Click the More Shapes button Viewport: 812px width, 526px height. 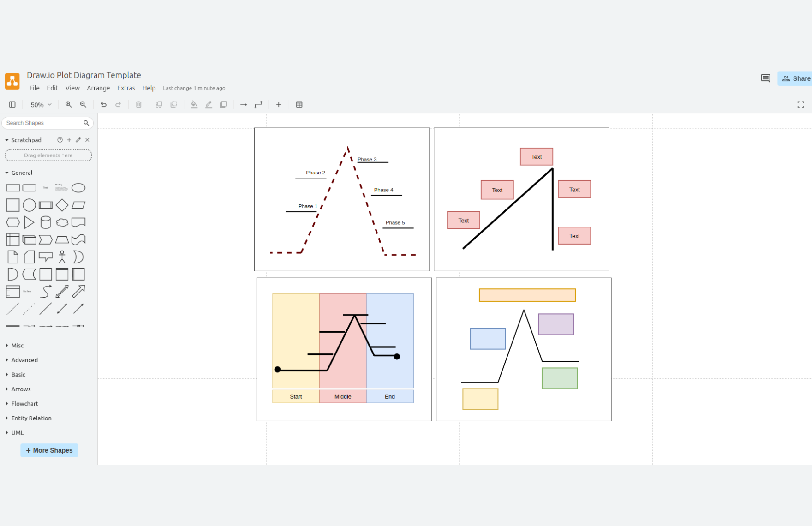coord(49,450)
